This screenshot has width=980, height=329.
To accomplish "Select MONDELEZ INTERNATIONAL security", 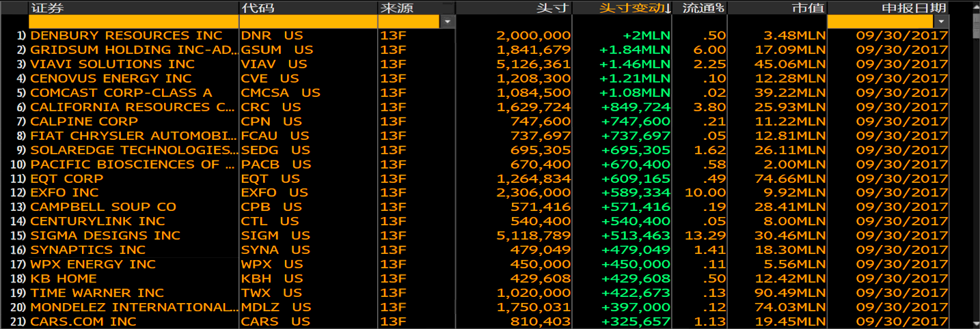I will (x=135, y=307).
